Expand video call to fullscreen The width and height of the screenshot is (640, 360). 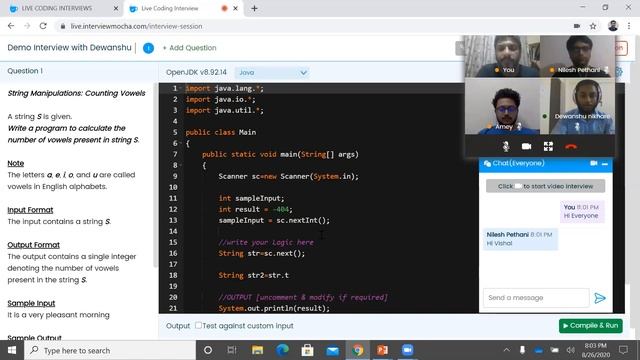(x=548, y=146)
